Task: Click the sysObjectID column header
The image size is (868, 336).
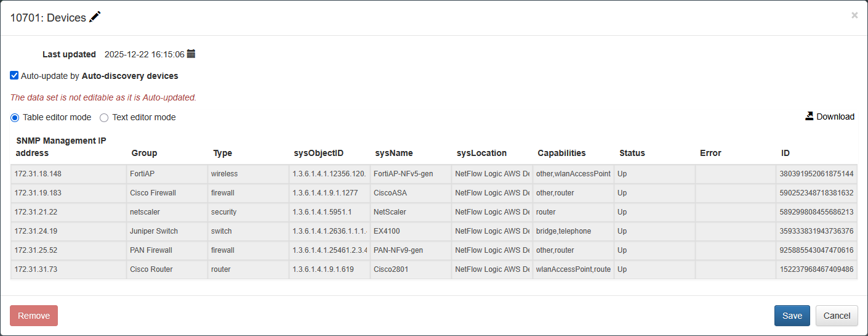Action: (x=318, y=153)
